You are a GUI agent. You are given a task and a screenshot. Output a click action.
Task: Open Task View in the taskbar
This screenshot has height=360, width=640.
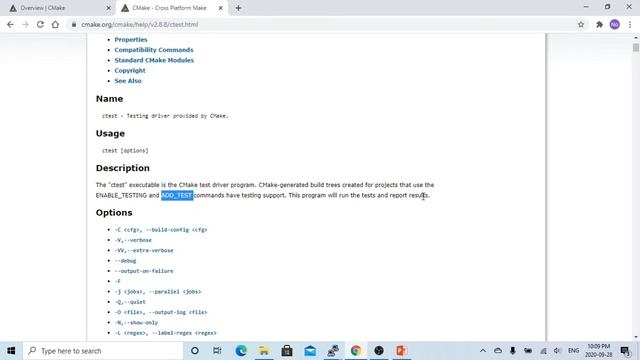217,351
